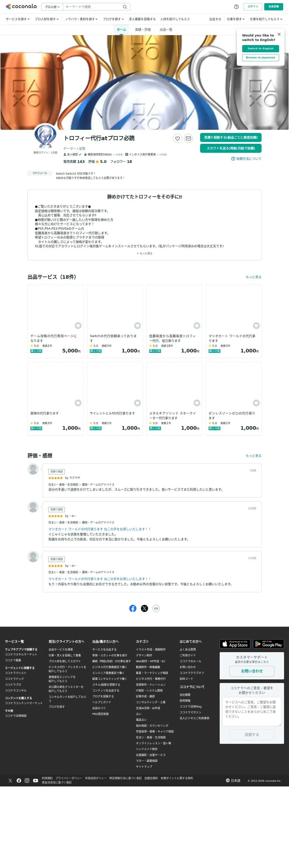Copy profile link with link icon

(156, 608)
